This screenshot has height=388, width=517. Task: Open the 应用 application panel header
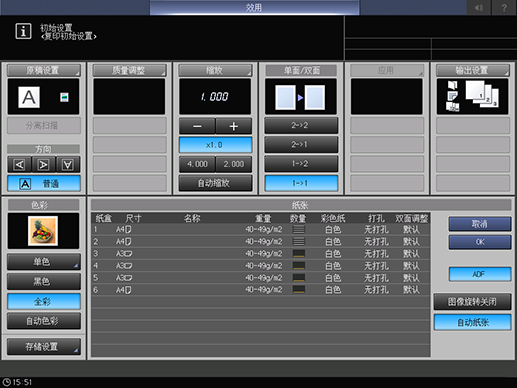[x=387, y=70]
